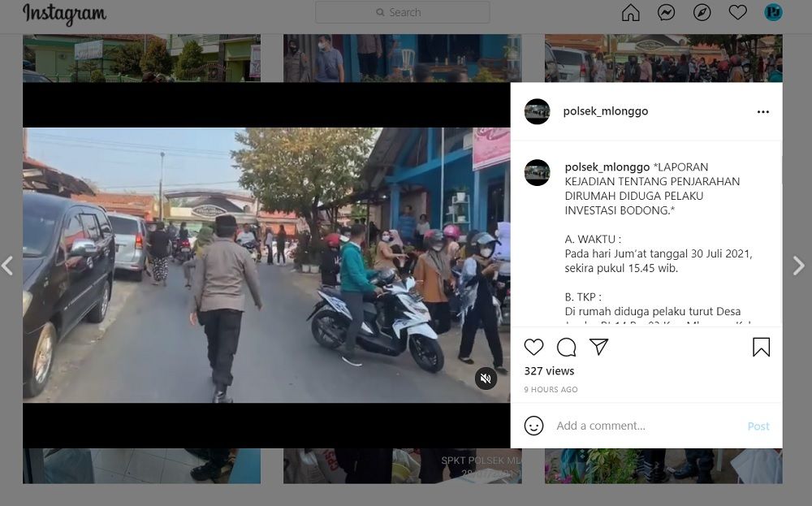Open the Explore compass icon
Screen dimensions: 812x506
(x=702, y=12)
